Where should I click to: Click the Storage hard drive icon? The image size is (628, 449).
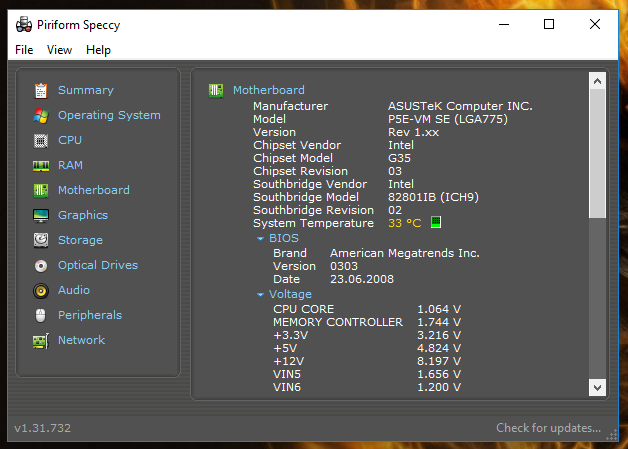(x=41, y=240)
